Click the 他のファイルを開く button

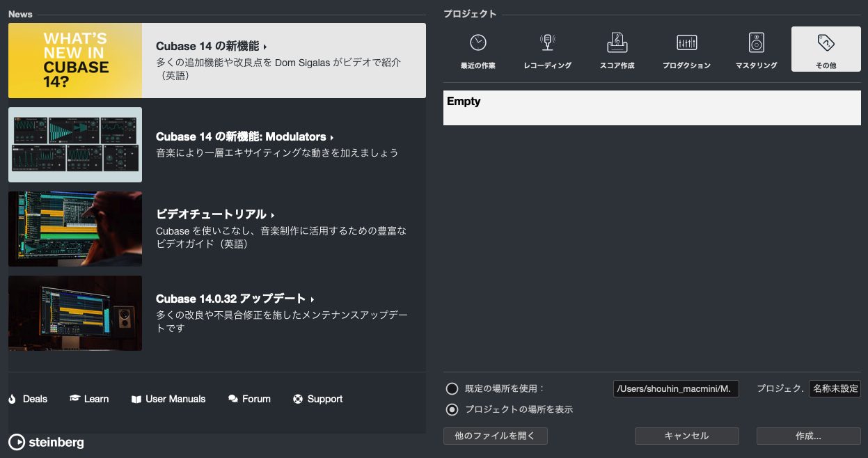tap(496, 436)
